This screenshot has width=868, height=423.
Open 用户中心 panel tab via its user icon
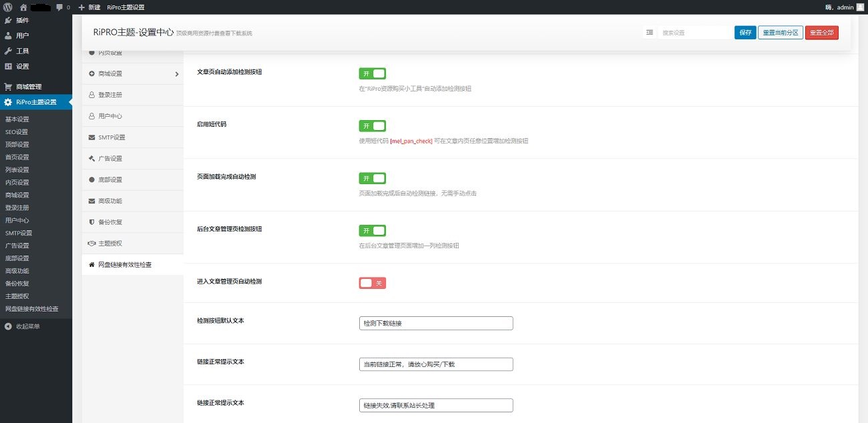91,116
